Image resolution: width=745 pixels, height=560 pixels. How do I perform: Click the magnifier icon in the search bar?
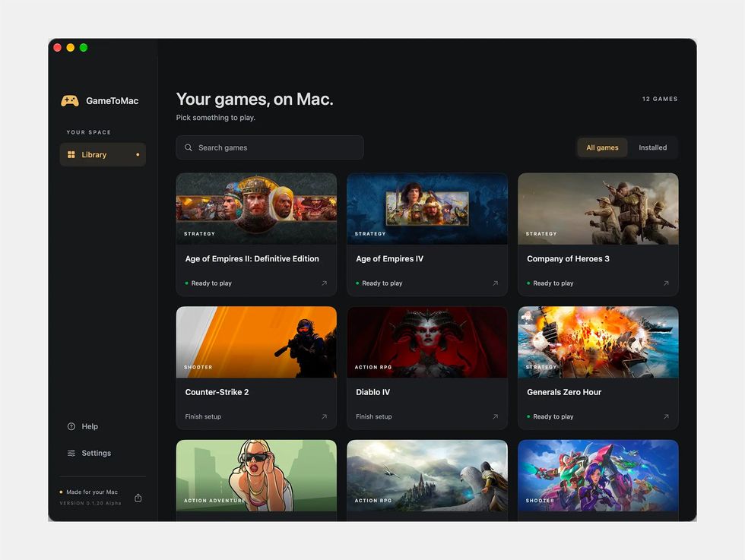pos(189,147)
